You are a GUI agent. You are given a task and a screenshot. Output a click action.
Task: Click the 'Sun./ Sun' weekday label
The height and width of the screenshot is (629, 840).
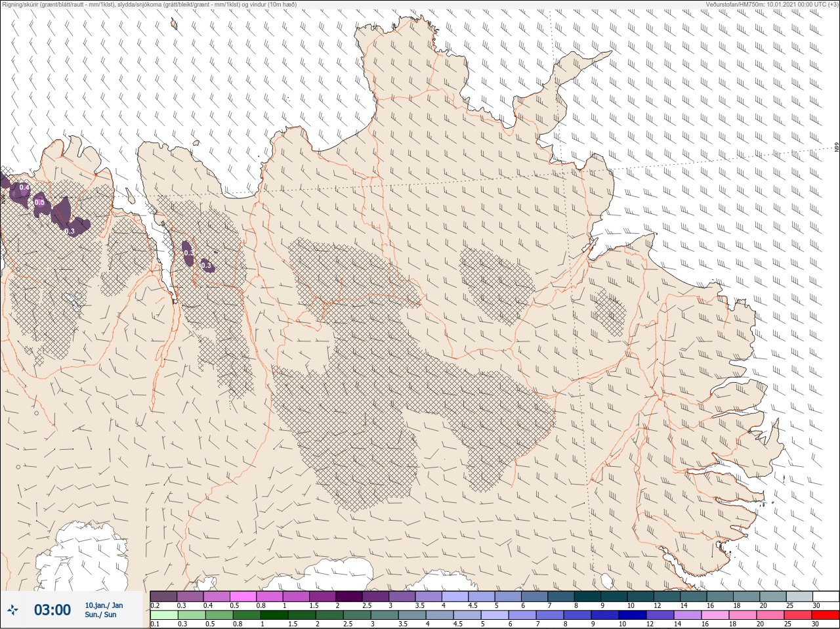coord(101,615)
